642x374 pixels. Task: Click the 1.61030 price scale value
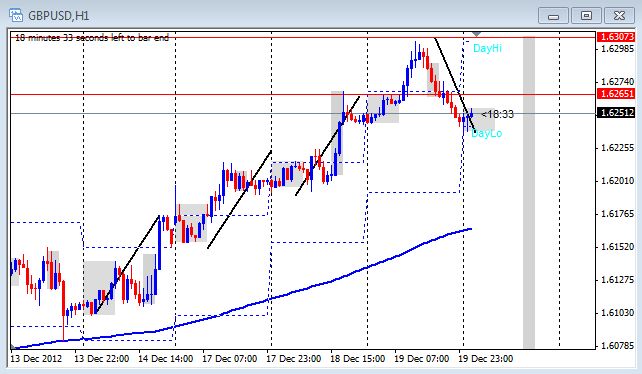coord(617,313)
